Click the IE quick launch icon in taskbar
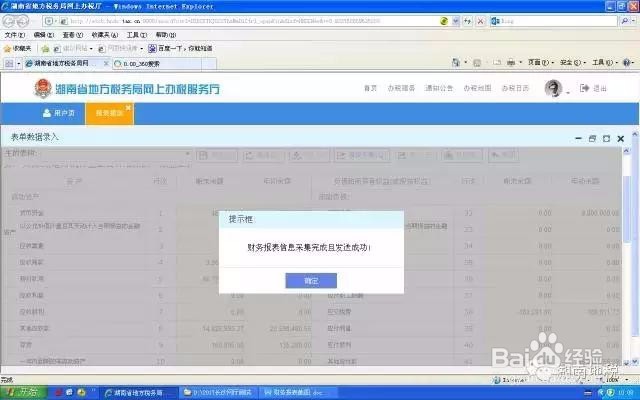This screenshot has width=640, height=400. click(69, 393)
